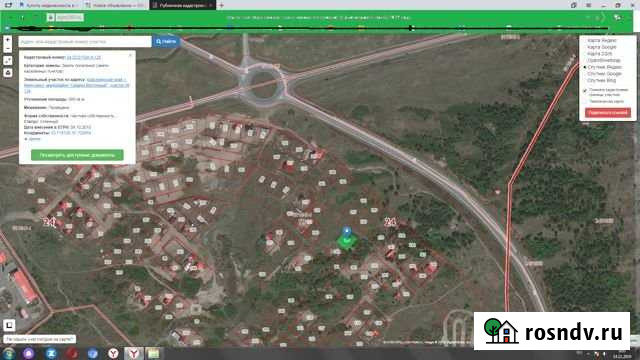Activate the distance measuring tool icon
The image size is (640, 360).
click(x=8, y=60)
